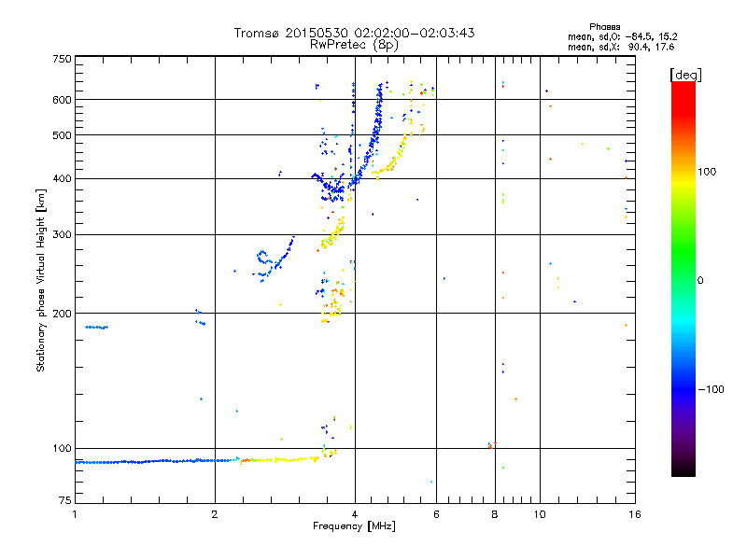Click the y-axis label '500'
This screenshot has height=560, width=747.
pyautogui.click(x=62, y=135)
